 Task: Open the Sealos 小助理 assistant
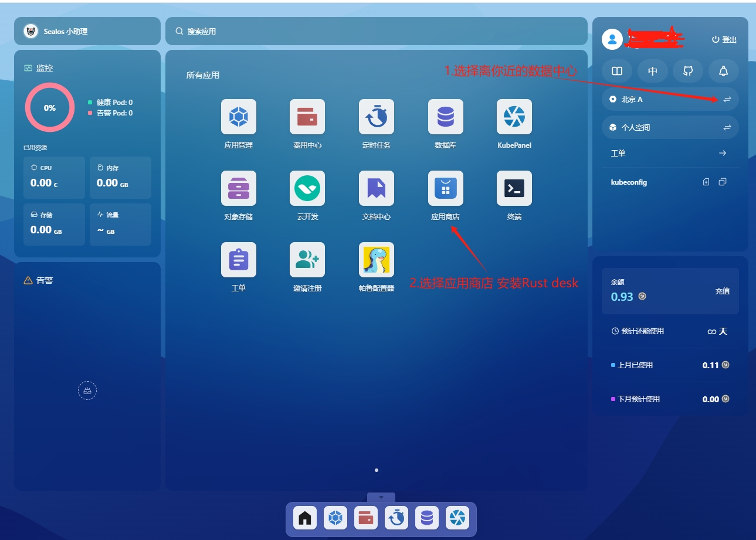click(x=87, y=31)
